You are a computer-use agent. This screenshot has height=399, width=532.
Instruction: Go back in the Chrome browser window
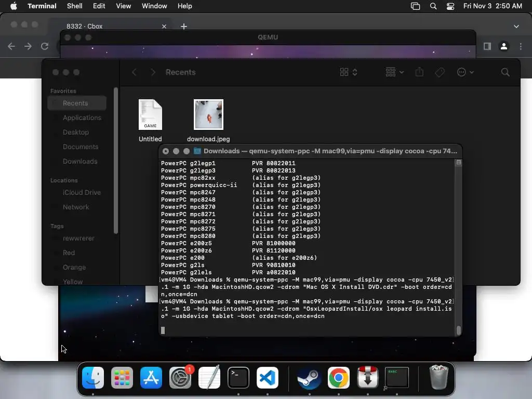11,46
